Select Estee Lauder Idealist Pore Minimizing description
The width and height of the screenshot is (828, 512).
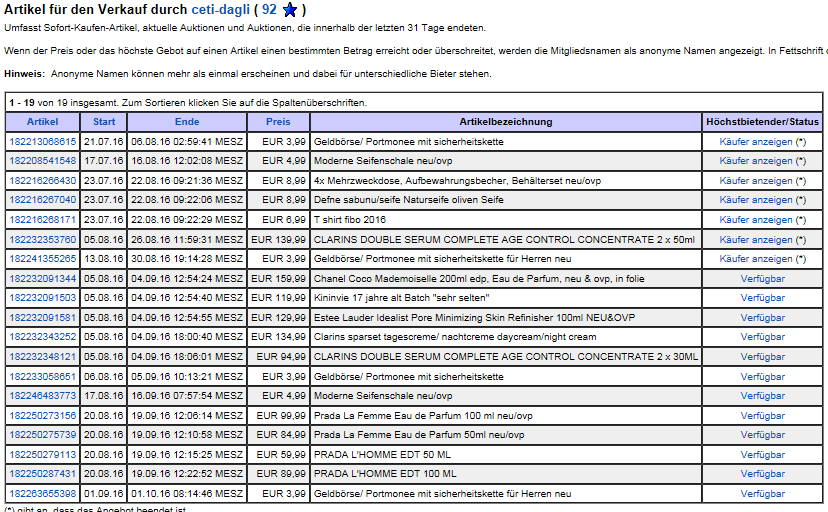tap(474, 318)
